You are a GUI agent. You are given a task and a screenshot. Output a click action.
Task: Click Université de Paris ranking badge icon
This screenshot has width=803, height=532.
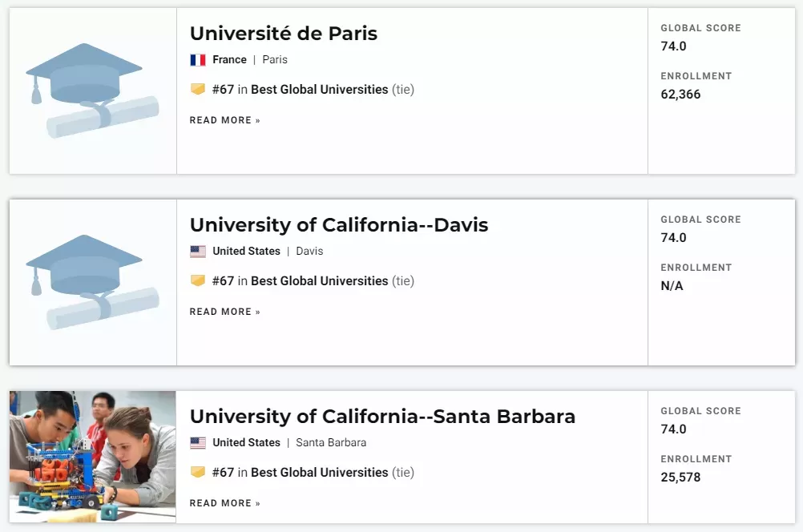(x=198, y=89)
